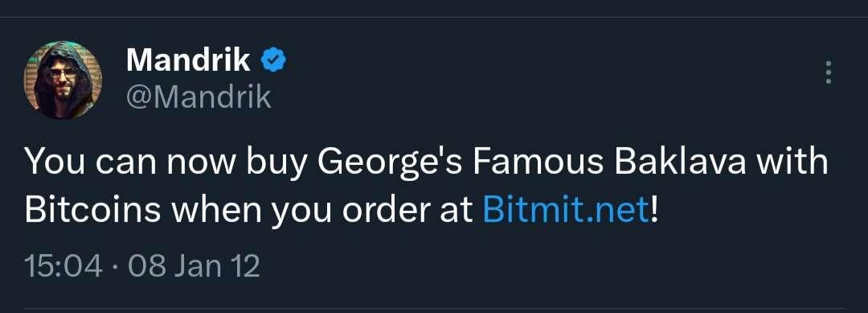Click the blue verified checkmark badge
Image resolution: width=868 pixels, height=313 pixels.
(x=273, y=60)
